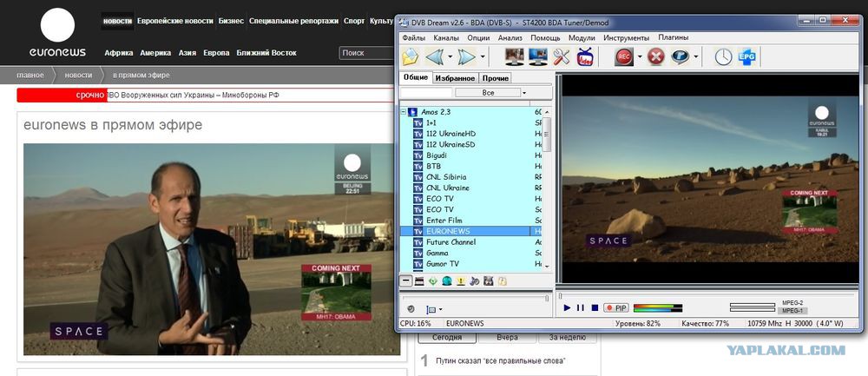Screen dimensions: 868x376
Task: Go to previous channel with left arrow
Action: 434,56
